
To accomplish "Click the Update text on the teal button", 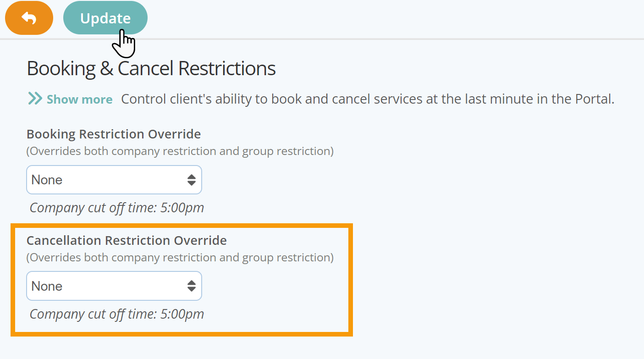I will 105,18.
